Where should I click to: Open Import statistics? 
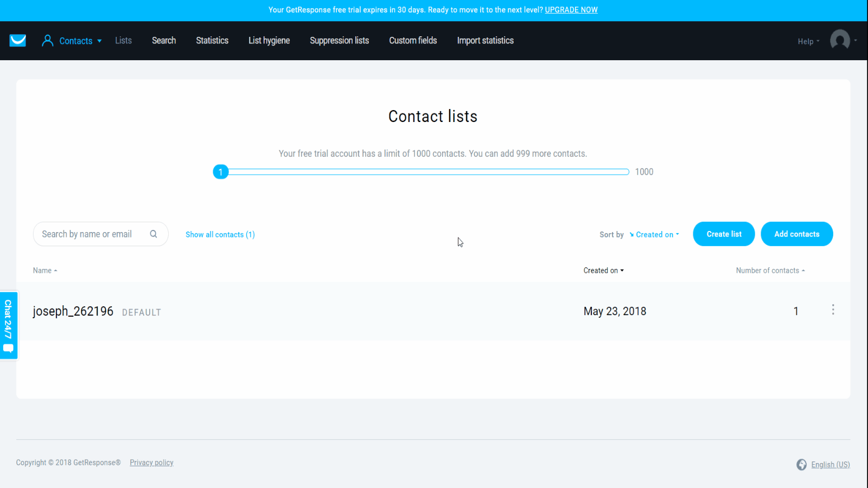click(485, 41)
